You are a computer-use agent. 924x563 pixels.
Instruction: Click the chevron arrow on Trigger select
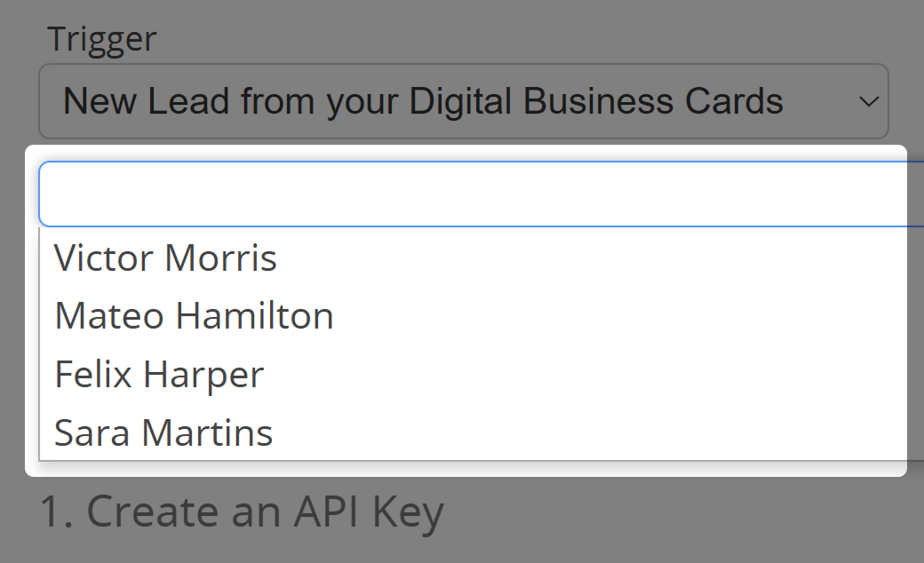[x=868, y=102]
